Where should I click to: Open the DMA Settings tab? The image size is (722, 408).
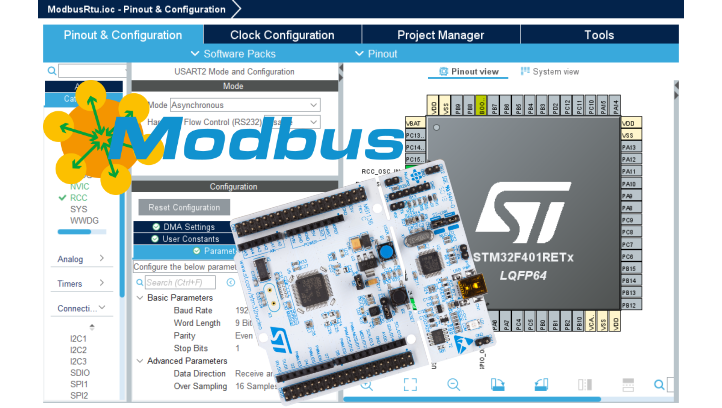tap(184, 227)
